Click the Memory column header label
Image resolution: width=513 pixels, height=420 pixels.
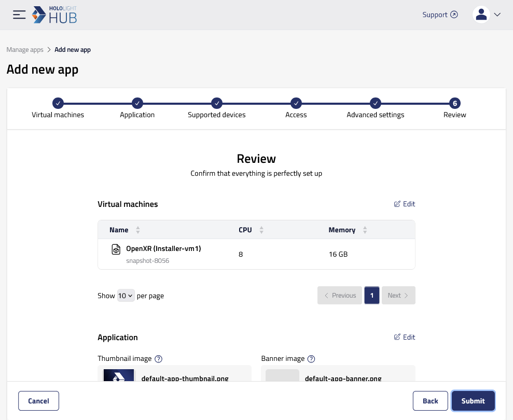click(x=342, y=230)
